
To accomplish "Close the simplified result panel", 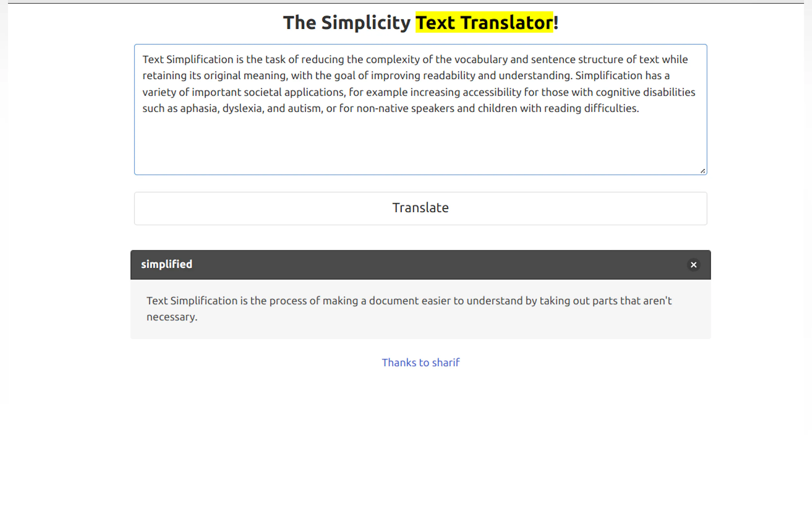I will point(693,265).
